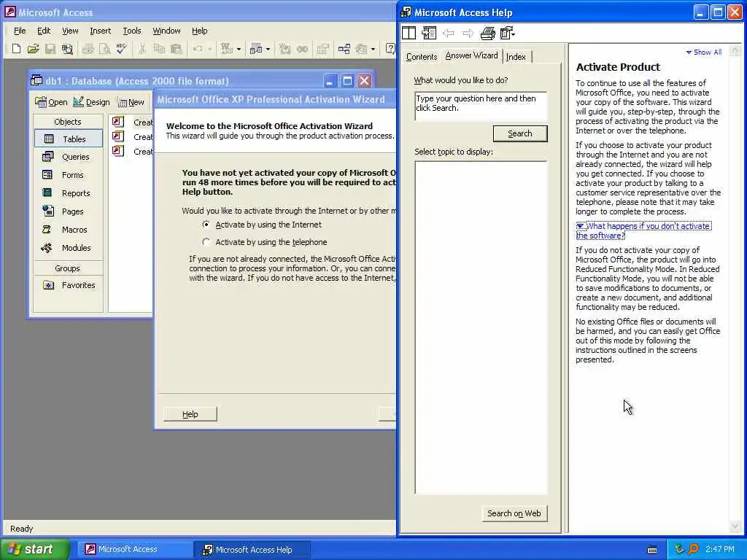Screen dimensions: 747x560
Task: Open the Window menu
Action: 166,31
